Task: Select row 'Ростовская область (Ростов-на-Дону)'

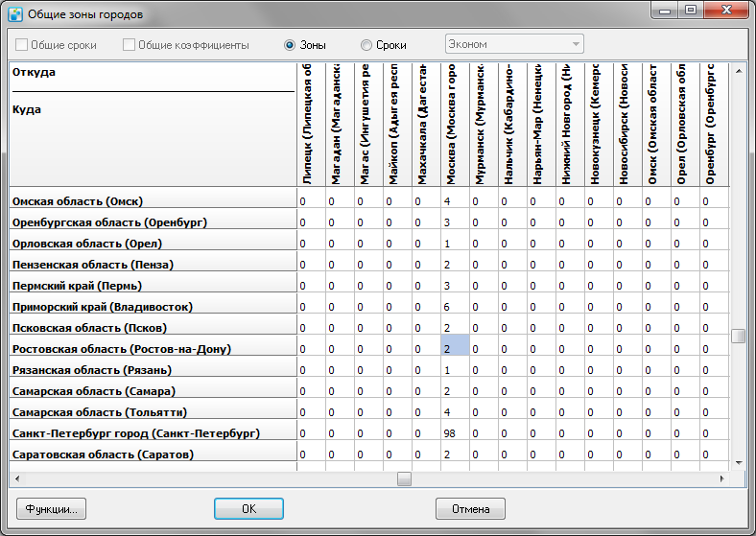Action: pyautogui.click(x=153, y=346)
